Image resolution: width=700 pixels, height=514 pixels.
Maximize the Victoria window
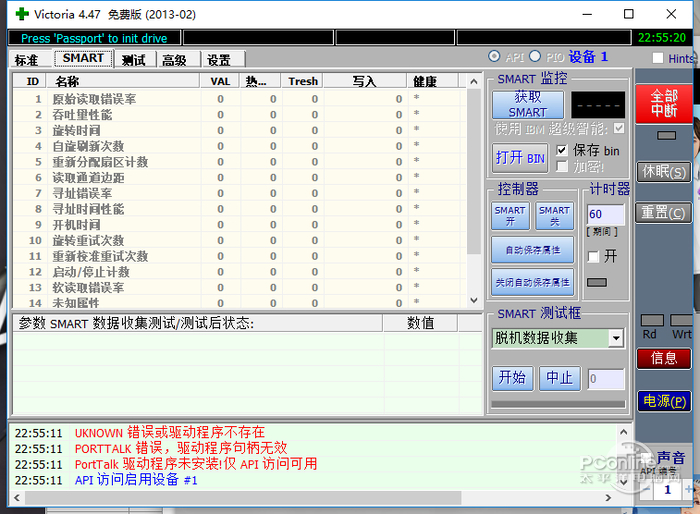point(629,14)
